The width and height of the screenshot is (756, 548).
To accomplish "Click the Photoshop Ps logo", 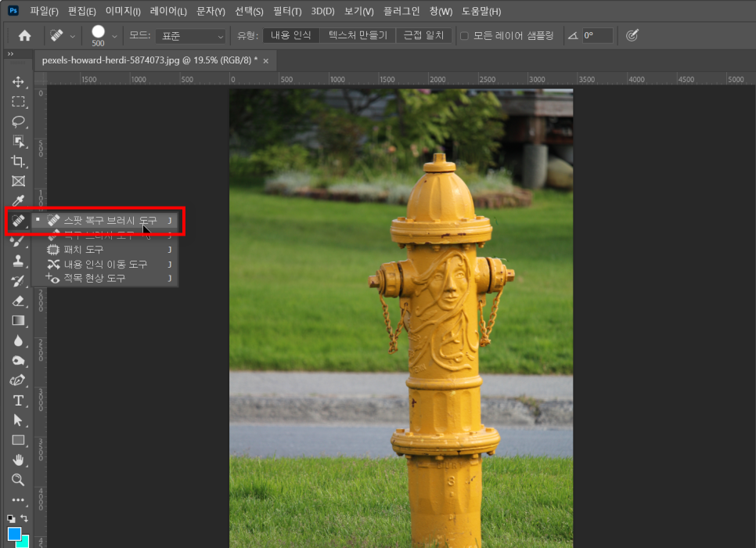I will pyautogui.click(x=13, y=10).
